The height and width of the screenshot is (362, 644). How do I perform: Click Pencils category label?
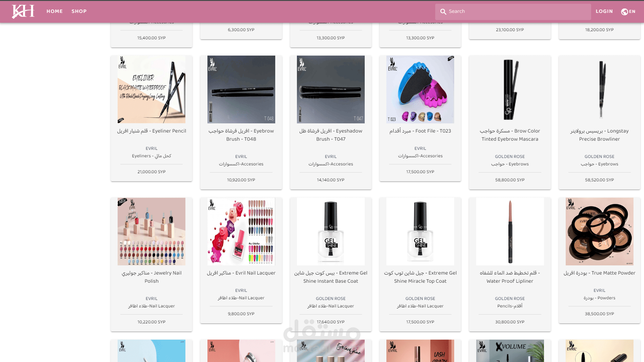510,306
